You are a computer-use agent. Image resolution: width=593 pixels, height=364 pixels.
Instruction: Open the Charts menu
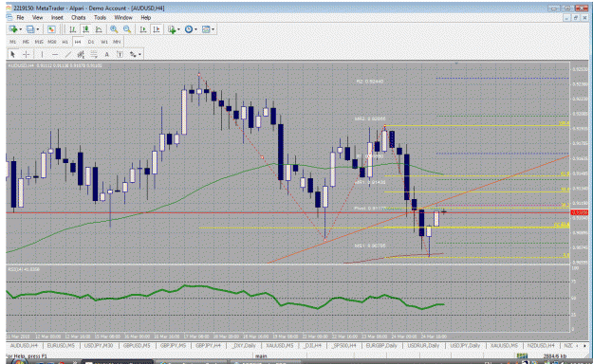[x=79, y=17]
